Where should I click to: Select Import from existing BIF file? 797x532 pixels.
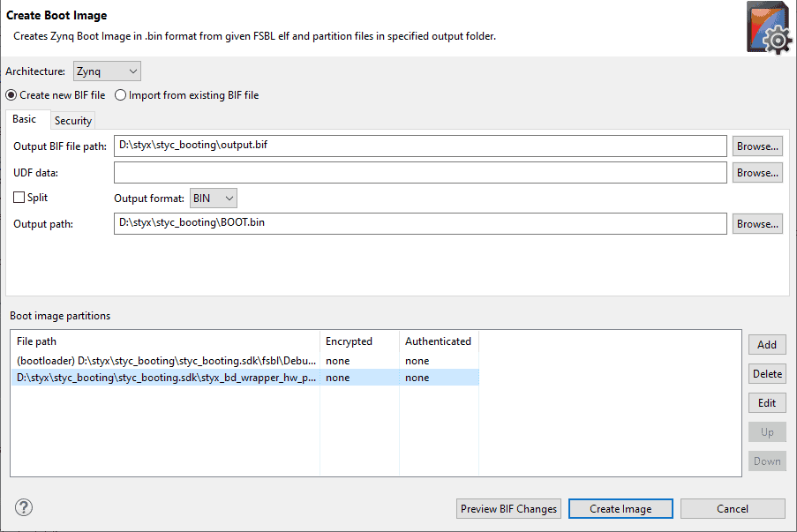[x=121, y=95]
